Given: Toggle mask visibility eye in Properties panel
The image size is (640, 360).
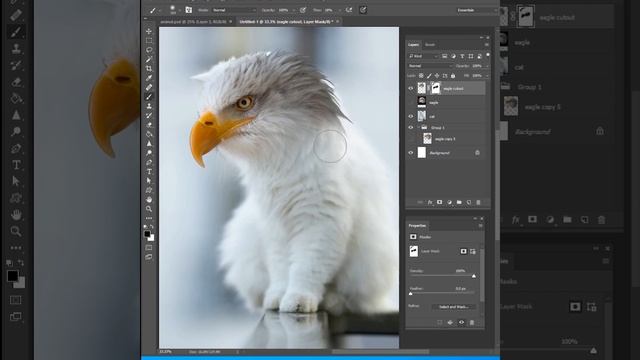Looking at the screenshot, I should pyautogui.click(x=461, y=322).
